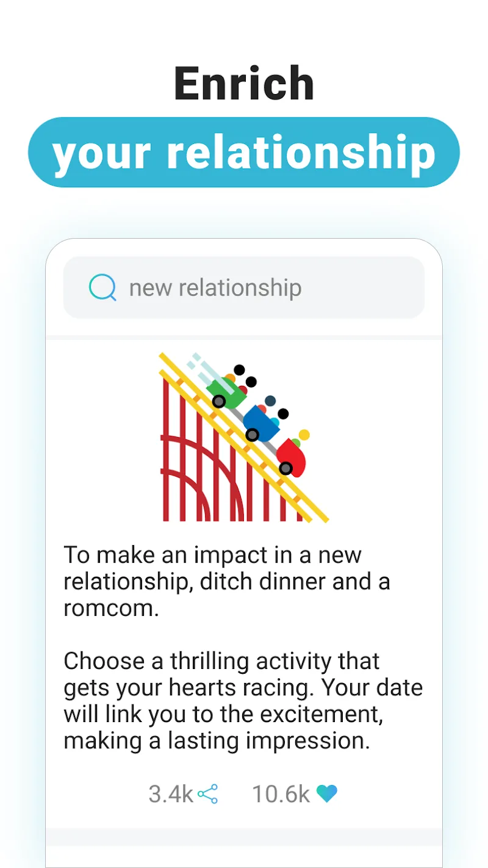Click the "Enrich" heading text
The width and height of the screenshot is (488, 868).
[244, 84]
